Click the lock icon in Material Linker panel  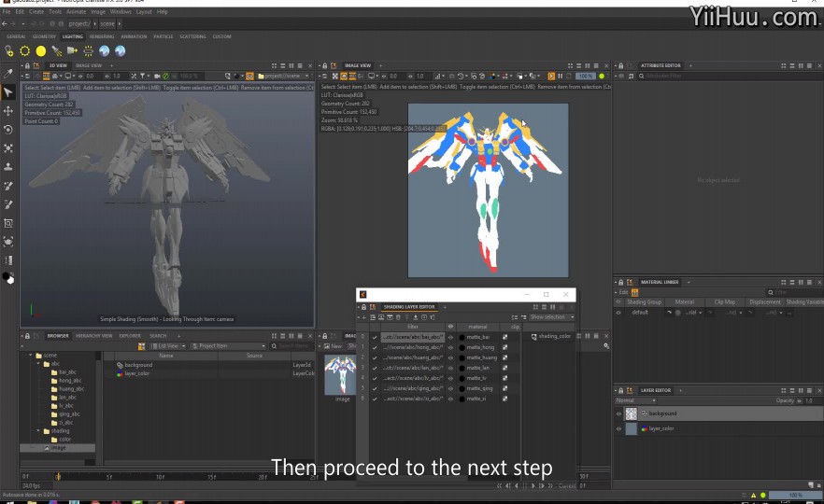pos(620,282)
